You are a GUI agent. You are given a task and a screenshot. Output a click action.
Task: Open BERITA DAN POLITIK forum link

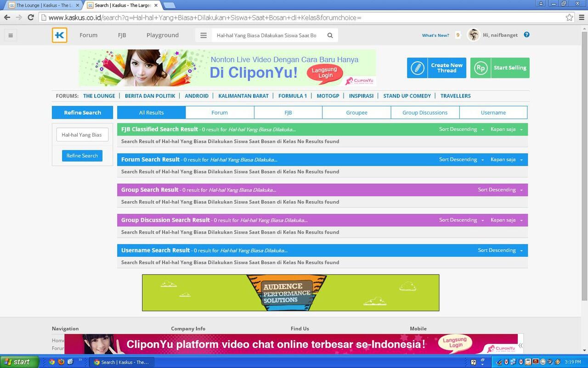pos(150,96)
